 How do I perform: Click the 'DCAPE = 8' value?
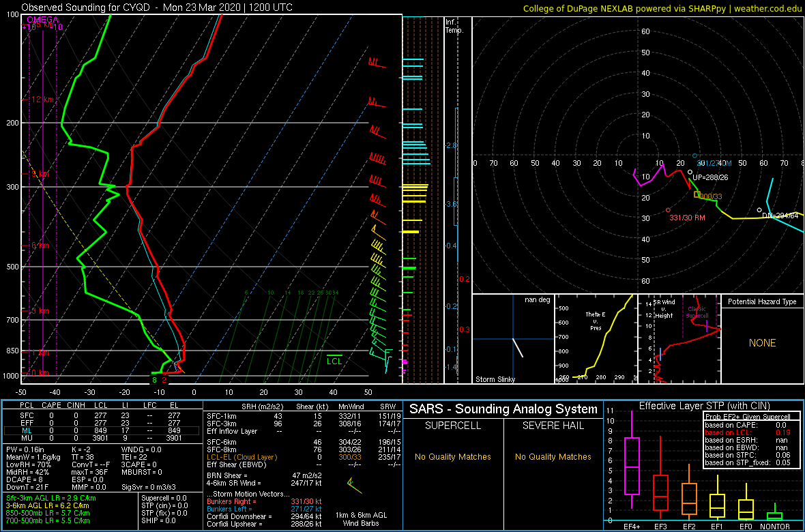coord(24,479)
